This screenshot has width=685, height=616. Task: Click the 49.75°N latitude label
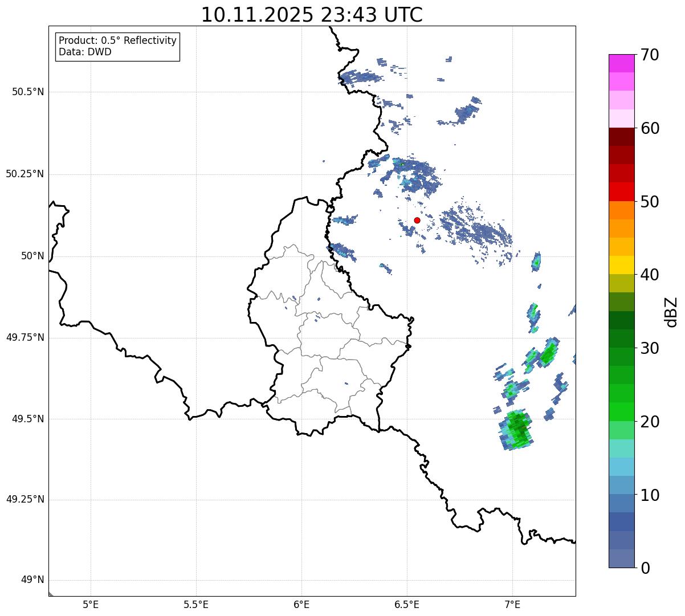pos(25,337)
